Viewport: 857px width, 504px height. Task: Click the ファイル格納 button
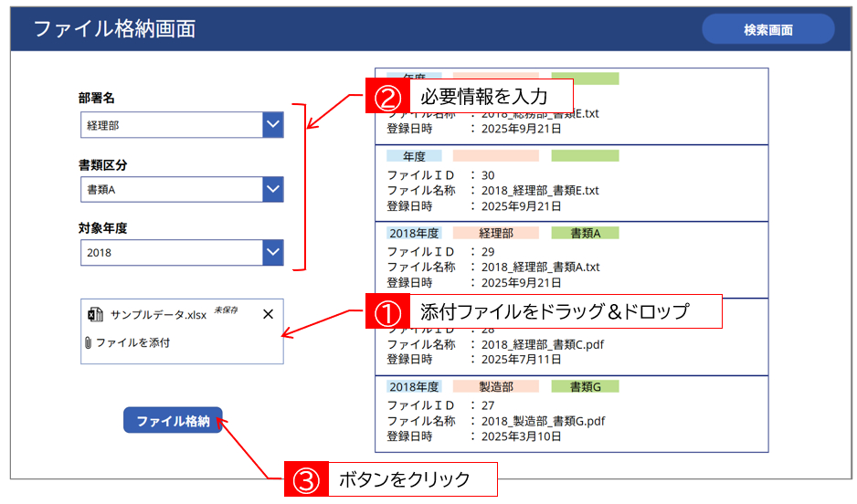[173, 421]
